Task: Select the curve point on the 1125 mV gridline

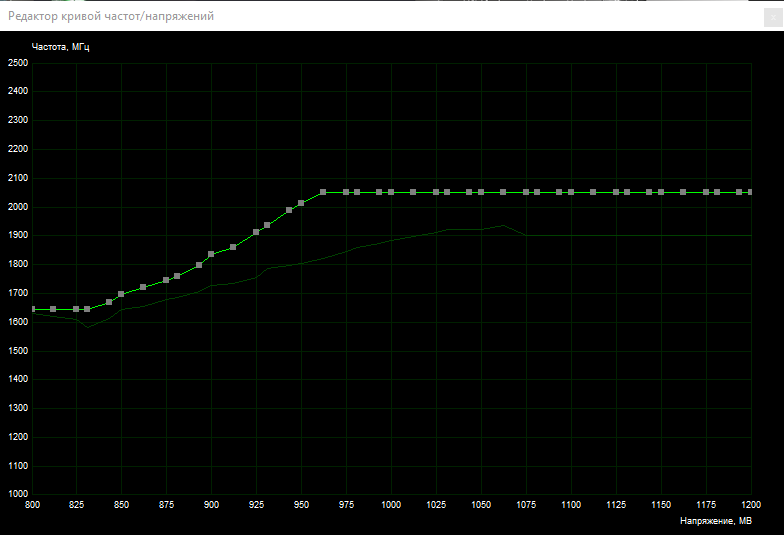Action: [x=616, y=192]
